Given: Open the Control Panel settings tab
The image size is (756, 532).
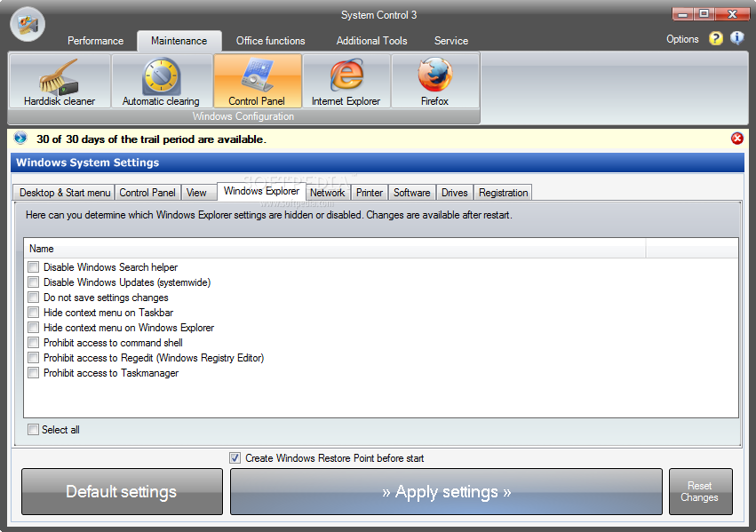Looking at the screenshot, I should tap(147, 193).
